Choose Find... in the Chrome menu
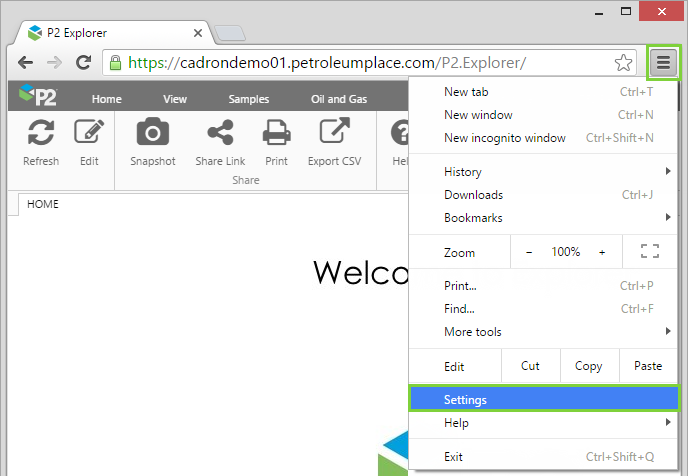 [543, 309]
